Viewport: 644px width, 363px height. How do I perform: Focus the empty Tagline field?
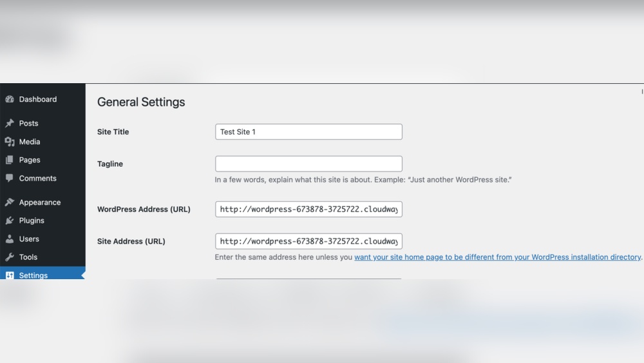[x=308, y=164]
